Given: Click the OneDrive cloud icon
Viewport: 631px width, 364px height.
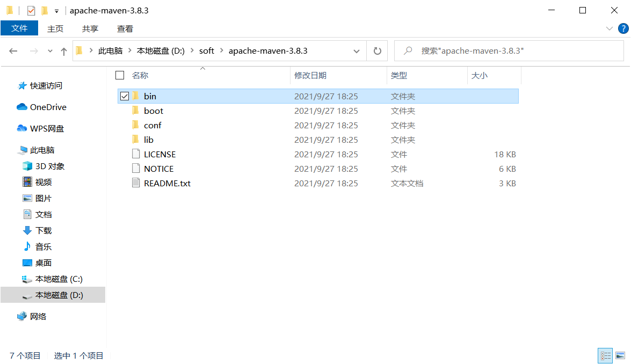Looking at the screenshot, I should [21, 107].
